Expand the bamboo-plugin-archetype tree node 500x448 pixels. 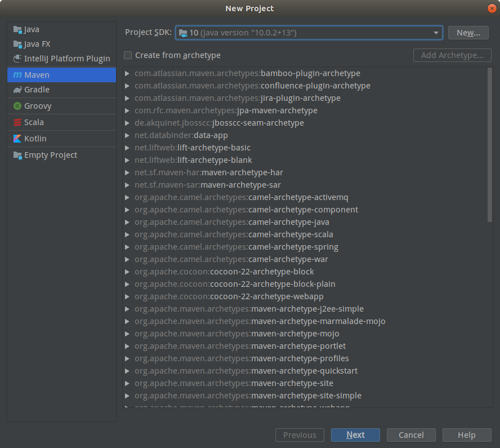coord(128,73)
